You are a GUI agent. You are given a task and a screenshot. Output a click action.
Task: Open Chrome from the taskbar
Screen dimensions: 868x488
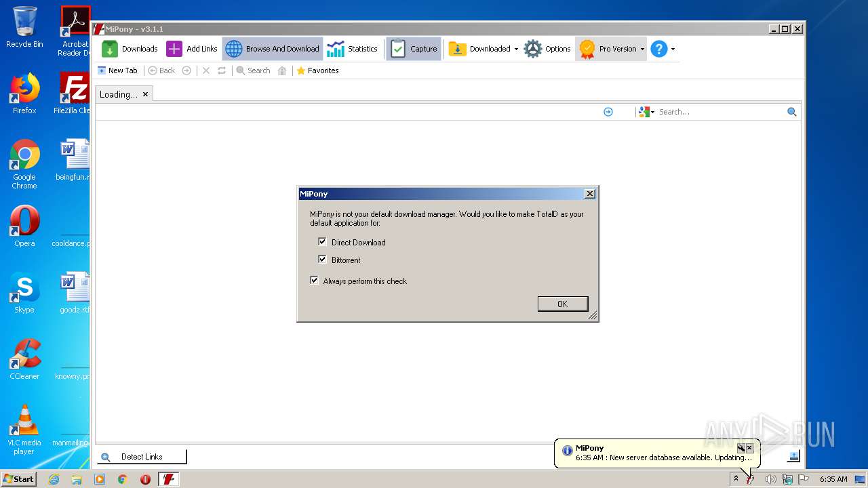[x=123, y=479]
